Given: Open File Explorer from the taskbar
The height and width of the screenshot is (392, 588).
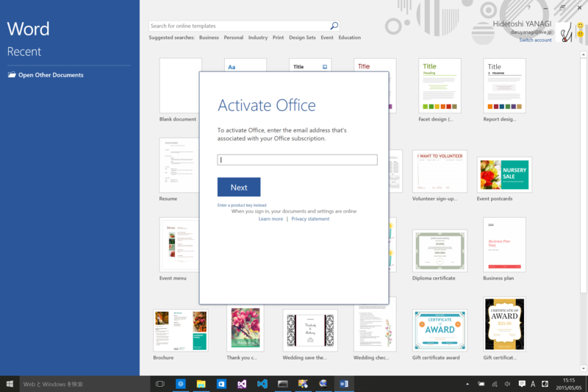Looking at the screenshot, I should coord(201,384).
